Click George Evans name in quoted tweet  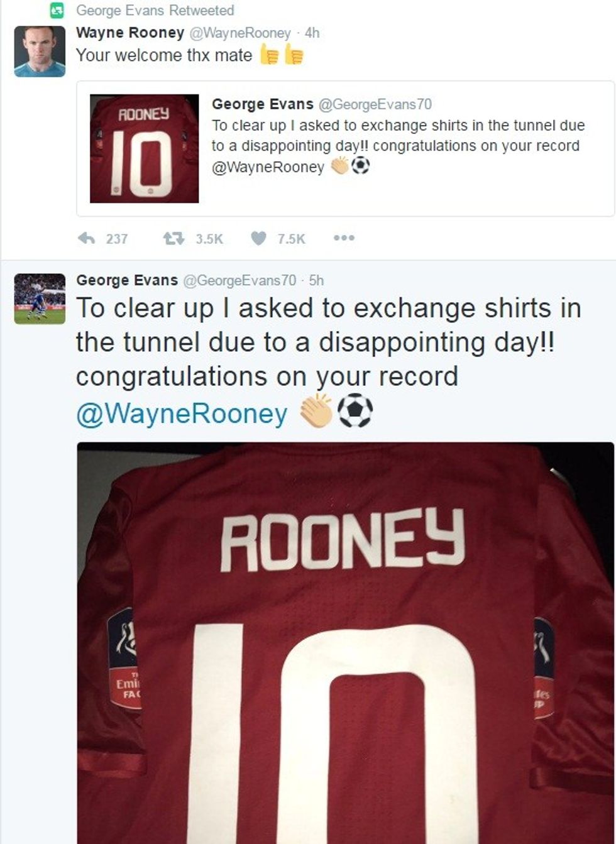(x=262, y=104)
